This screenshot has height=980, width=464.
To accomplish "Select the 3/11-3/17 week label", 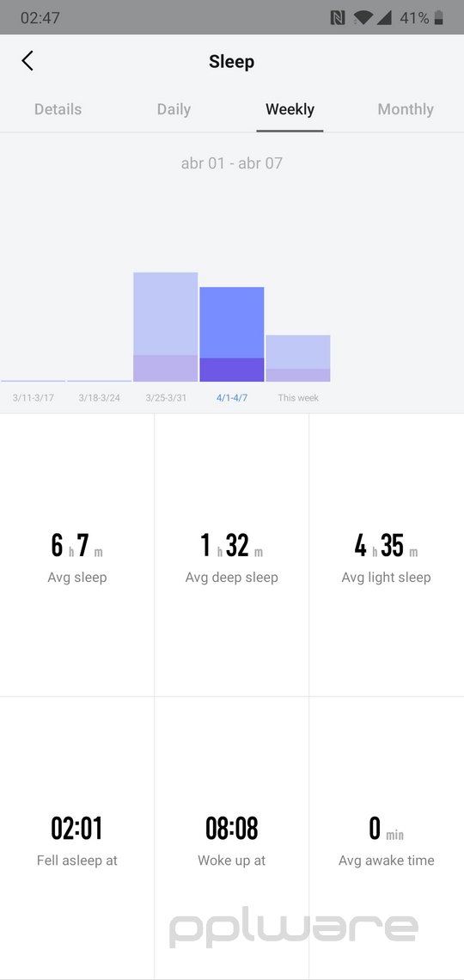I will pyautogui.click(x=34, y=398).
